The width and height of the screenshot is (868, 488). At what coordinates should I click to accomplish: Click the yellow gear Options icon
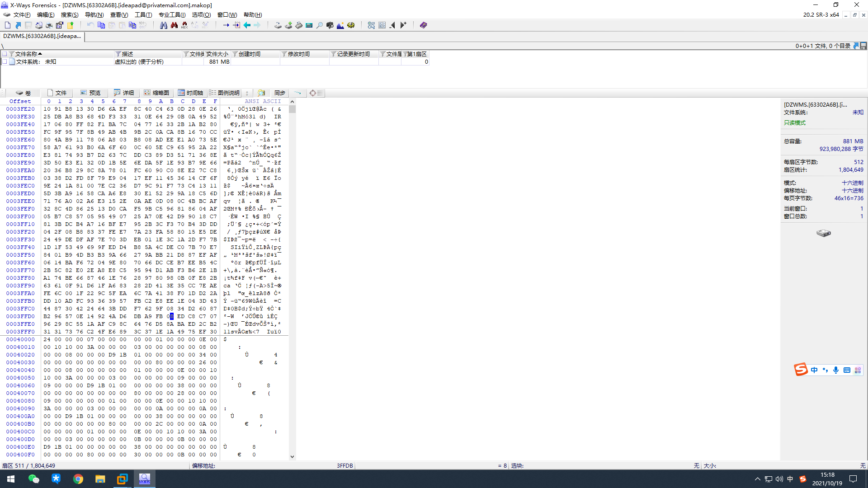[x=351, y=25]
